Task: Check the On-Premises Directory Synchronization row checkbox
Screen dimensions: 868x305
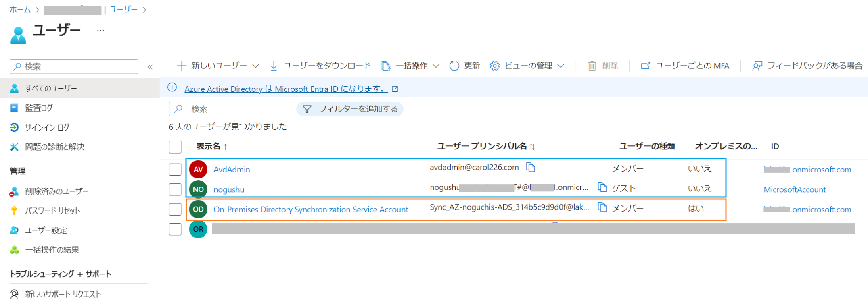Action: tap(175, 209)
